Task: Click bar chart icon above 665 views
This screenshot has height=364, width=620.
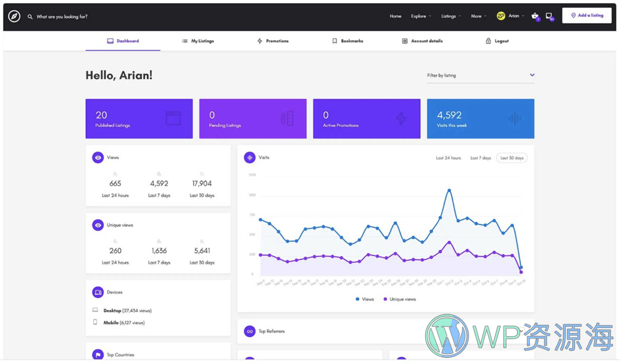Action: coord(115,174)
